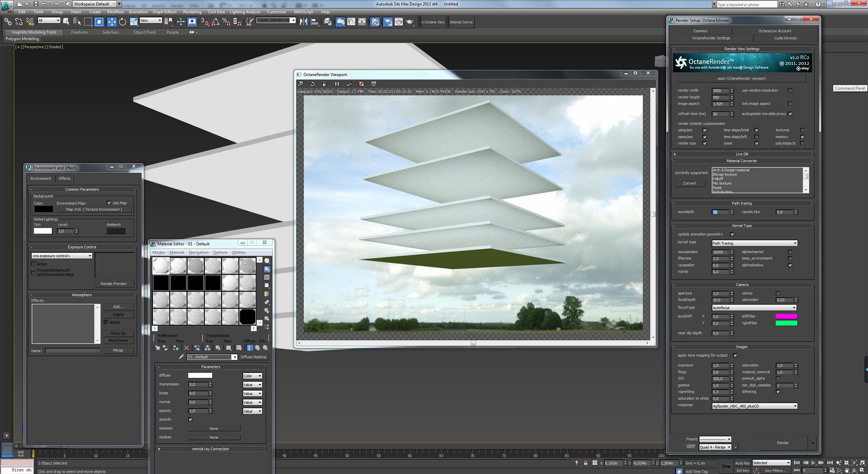Enable the alphachannel checkbox
This screenshot has width=868, height=474.
pos(790,252)
